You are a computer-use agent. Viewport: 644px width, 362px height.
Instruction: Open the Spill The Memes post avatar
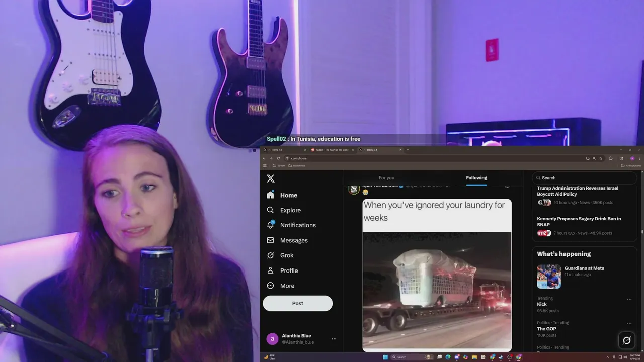click(x=354, y=190)
